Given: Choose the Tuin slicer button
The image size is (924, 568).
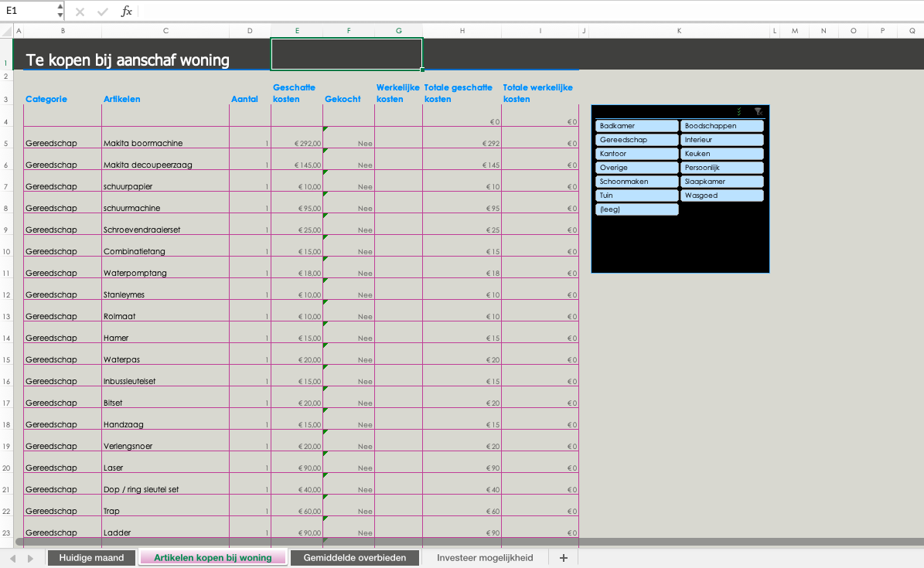Looking at the screenshot, I should [637, 195].
